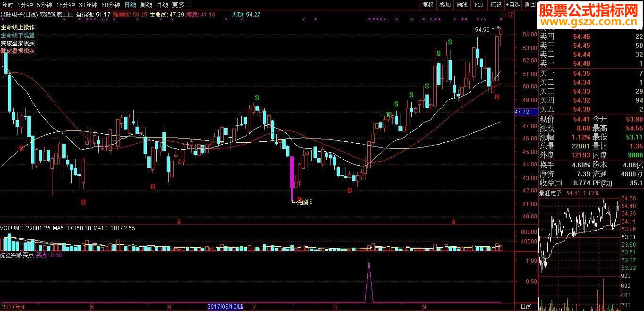The height and width of the screenshot is (311, 644).
Task: Click the 日线 label at bottom right
Action: click(525, 307)
